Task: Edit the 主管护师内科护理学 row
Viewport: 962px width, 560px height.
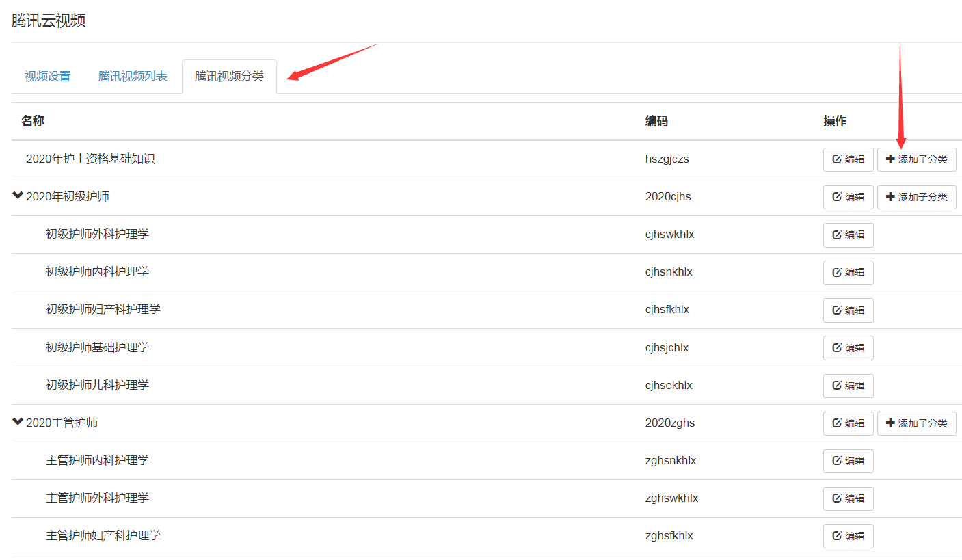Action: 848,461
